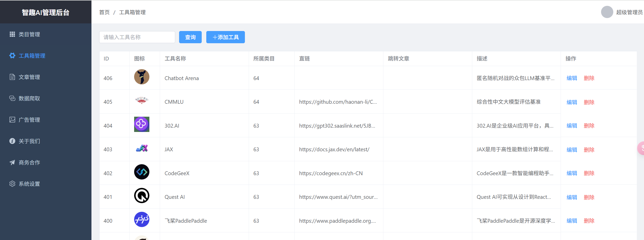The image size is (644, 240).
Task: Edit the CodeGeeX tool row
Action: (x=572, y=173)
